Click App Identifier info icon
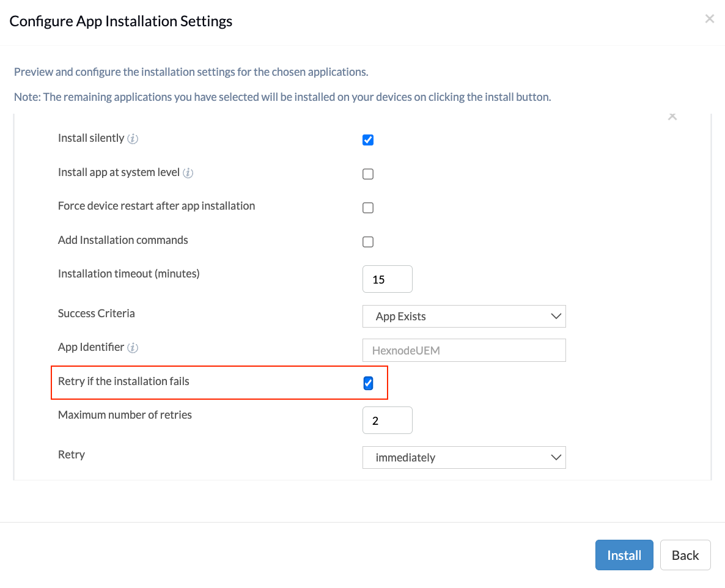 point(133,348)
